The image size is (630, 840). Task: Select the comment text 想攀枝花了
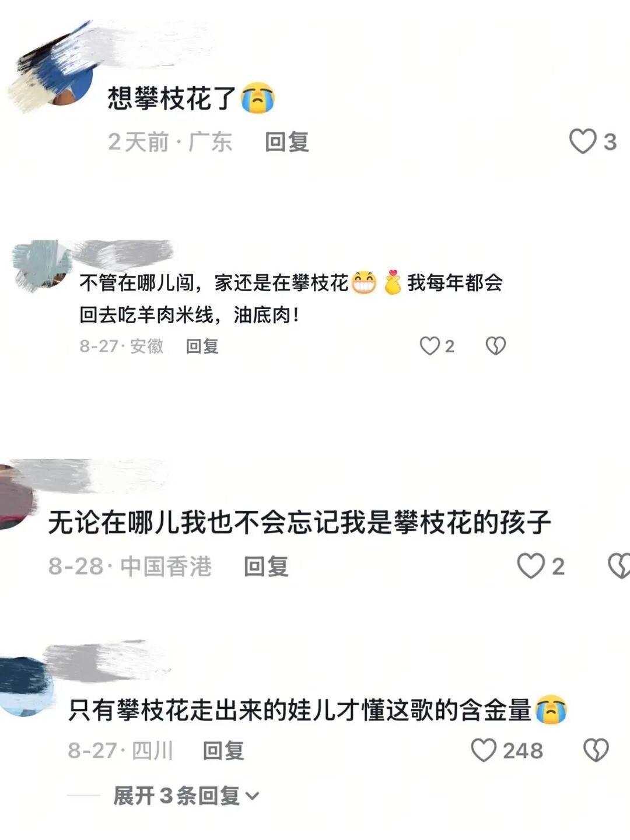coord(171,98)
